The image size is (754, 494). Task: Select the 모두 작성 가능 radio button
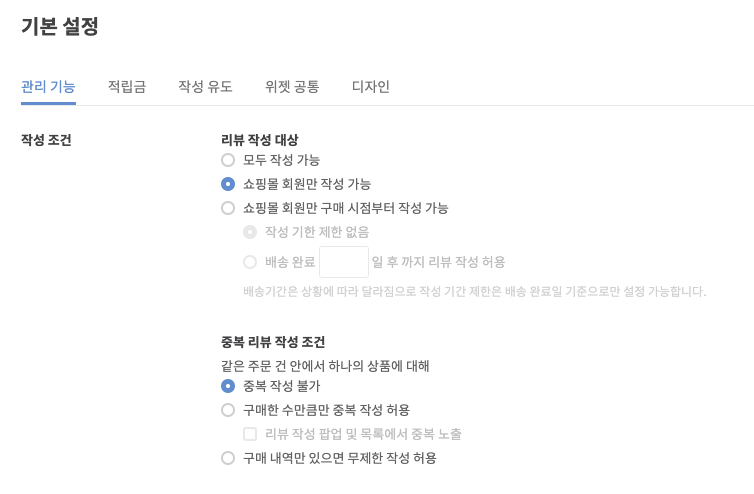tap(228, 160)
